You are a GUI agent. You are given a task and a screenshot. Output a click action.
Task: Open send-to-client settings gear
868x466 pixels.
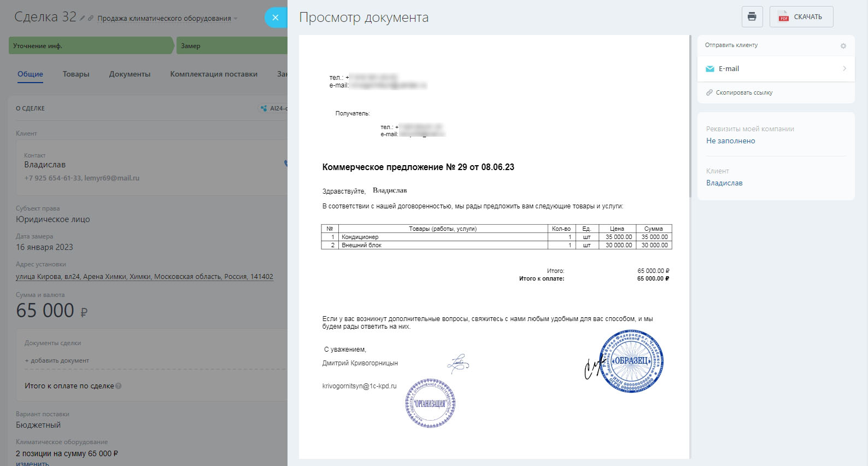(843, 46)
